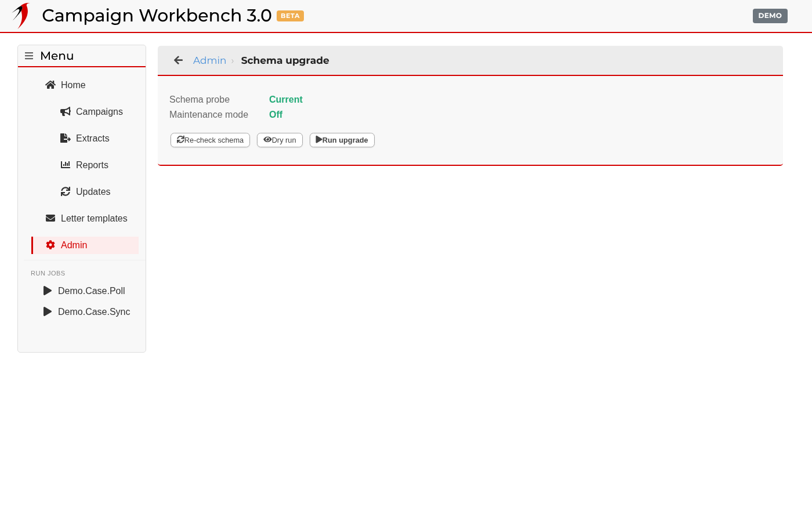Click the Dry run button
This screenshot has width=812, height=522.
(280, 140)
